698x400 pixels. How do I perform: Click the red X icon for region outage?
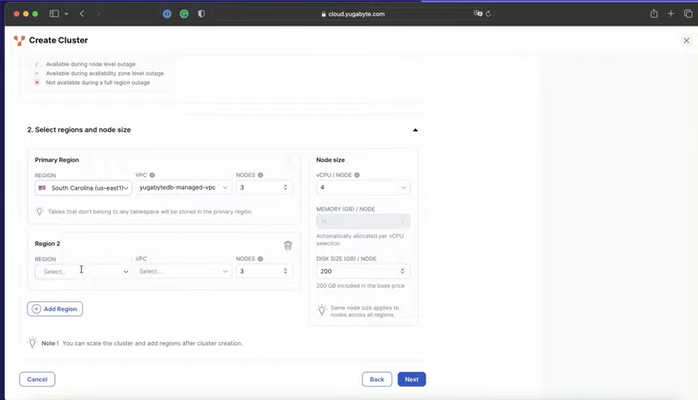click(x=37, y=82)
